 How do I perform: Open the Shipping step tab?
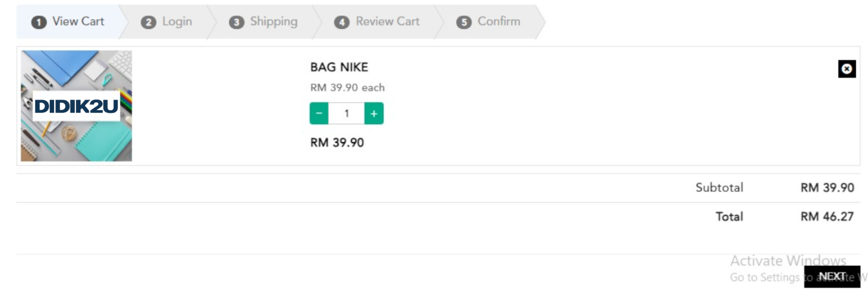[x=263, y=21]
